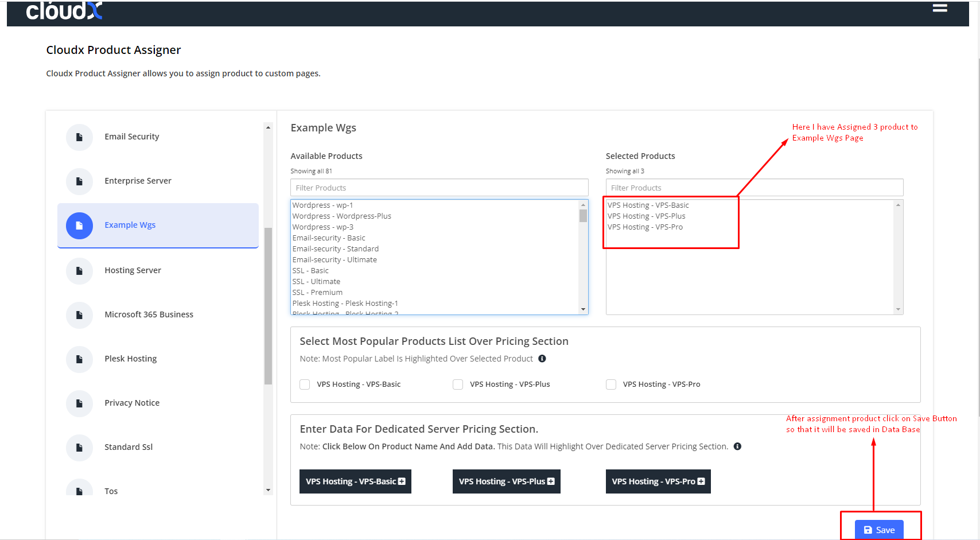
Task: Click the Hosting Server page icon
Action: (79, 271)
